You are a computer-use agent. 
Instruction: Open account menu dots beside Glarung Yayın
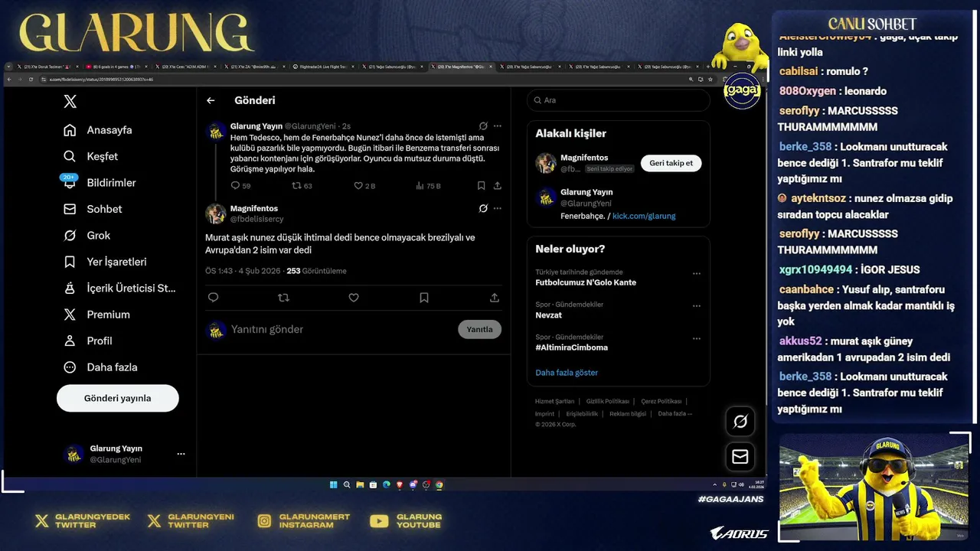[181, 454]
